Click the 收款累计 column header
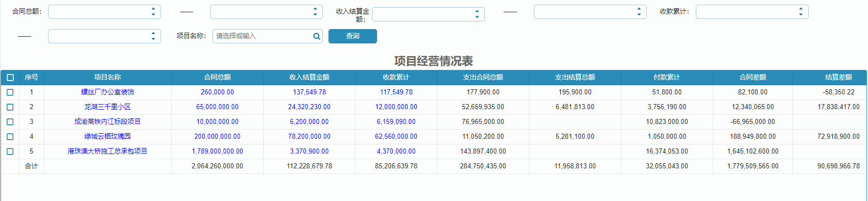The width and height of the screenshot is (868, 201). click(396, 78)
